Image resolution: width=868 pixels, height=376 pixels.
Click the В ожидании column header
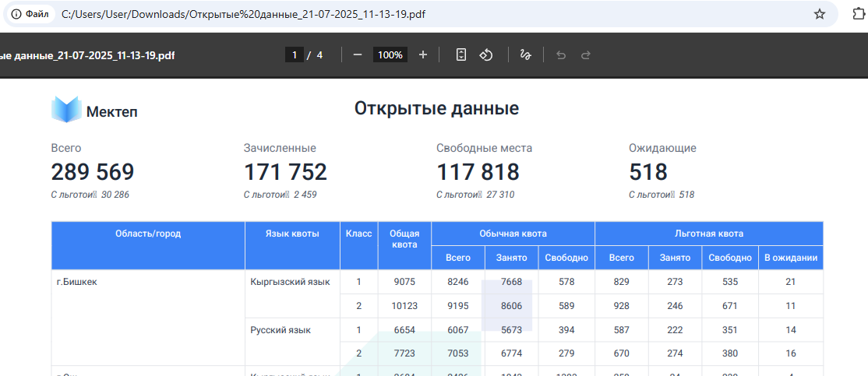tap(790, 258)
